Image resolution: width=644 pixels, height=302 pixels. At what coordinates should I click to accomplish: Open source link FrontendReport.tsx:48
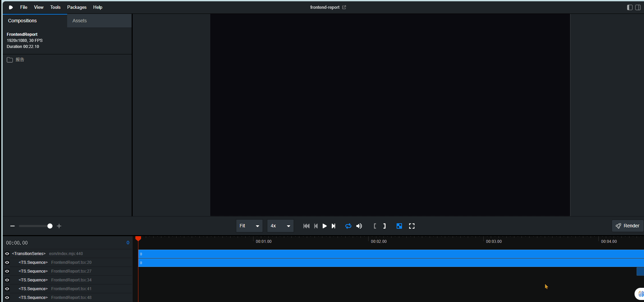71,298
